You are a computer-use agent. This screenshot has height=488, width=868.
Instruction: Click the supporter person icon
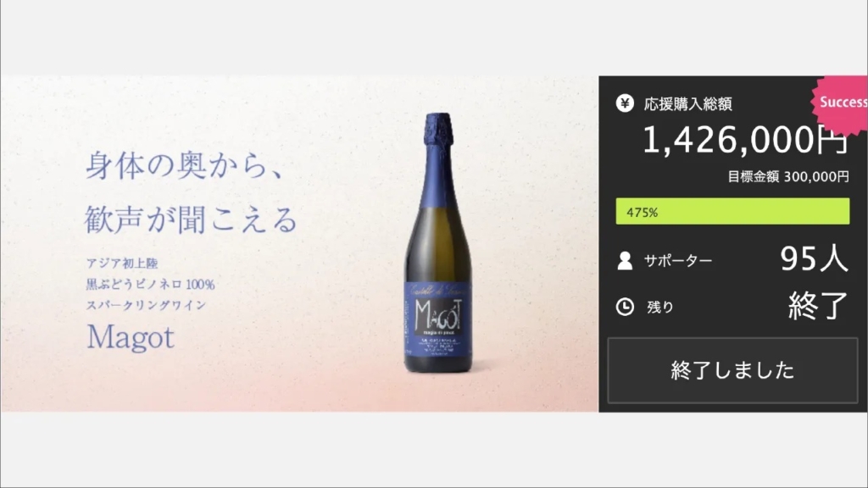point(625,261)
